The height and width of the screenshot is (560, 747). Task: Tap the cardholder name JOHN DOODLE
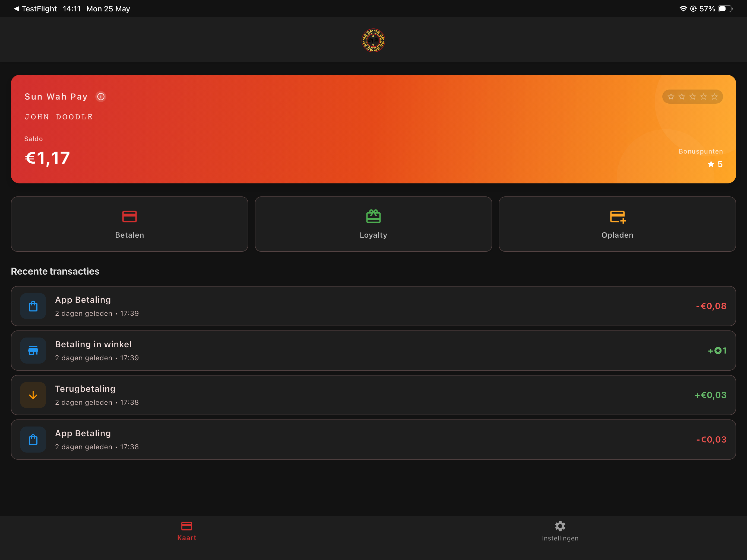coord(59,117)
